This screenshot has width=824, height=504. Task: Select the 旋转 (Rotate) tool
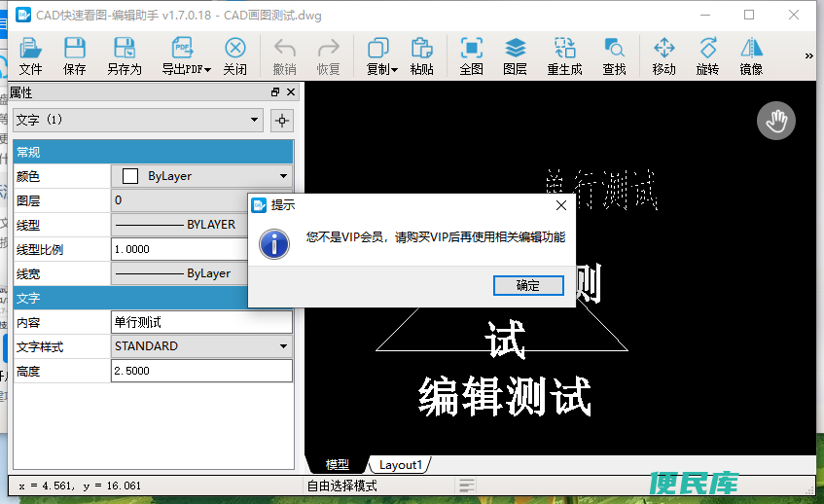click(707, 56)
